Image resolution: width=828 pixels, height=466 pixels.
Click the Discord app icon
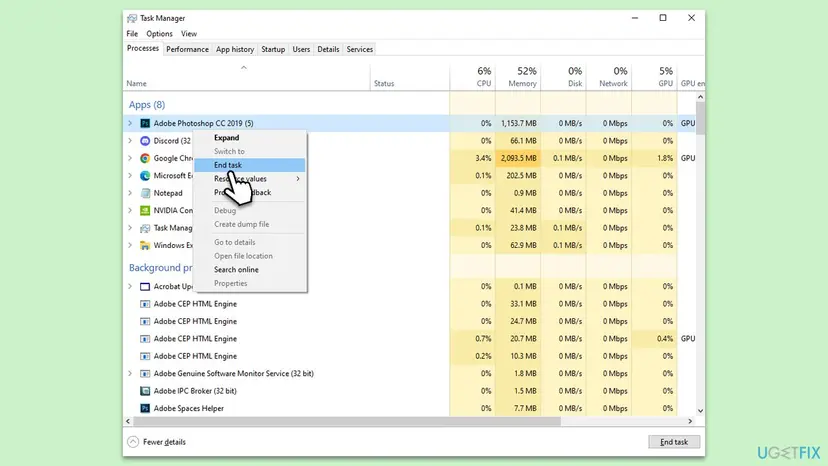(x=145, y=141)
